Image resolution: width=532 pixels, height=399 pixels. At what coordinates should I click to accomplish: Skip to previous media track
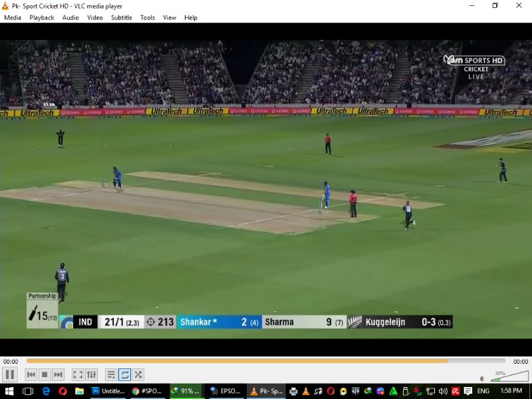(31, 375)
